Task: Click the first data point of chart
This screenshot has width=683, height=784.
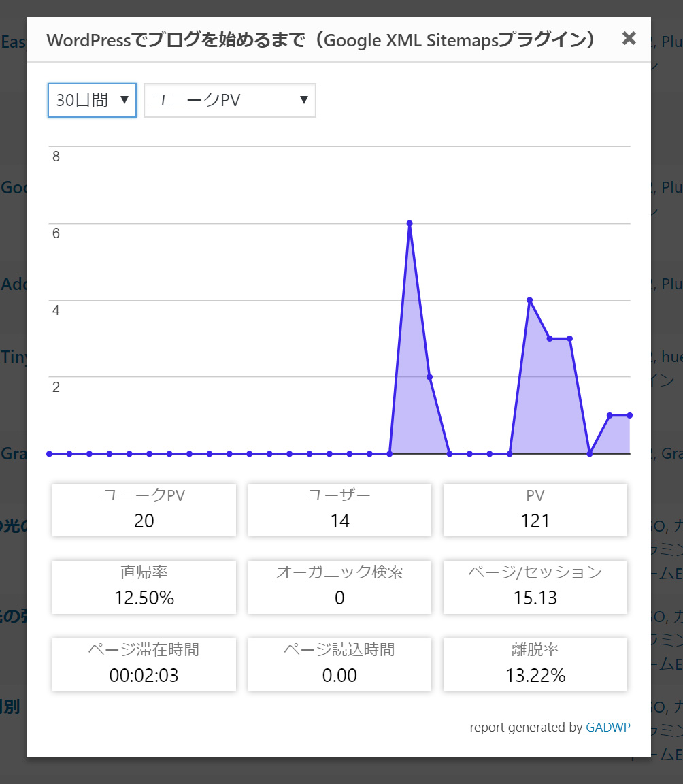Action: tap(50, 454)
